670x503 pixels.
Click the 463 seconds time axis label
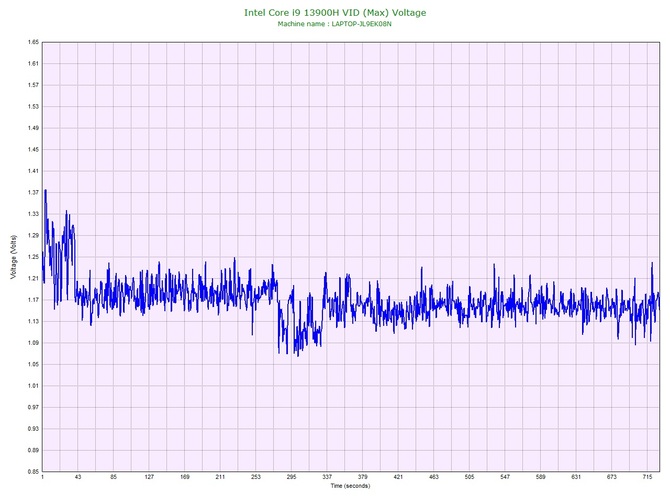[x=434, y=477]
